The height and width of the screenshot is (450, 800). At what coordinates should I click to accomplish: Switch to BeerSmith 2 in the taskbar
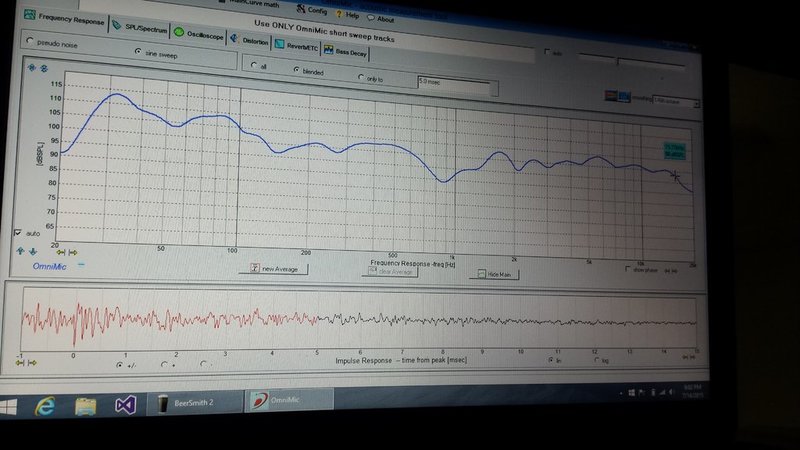coord(195,403)
